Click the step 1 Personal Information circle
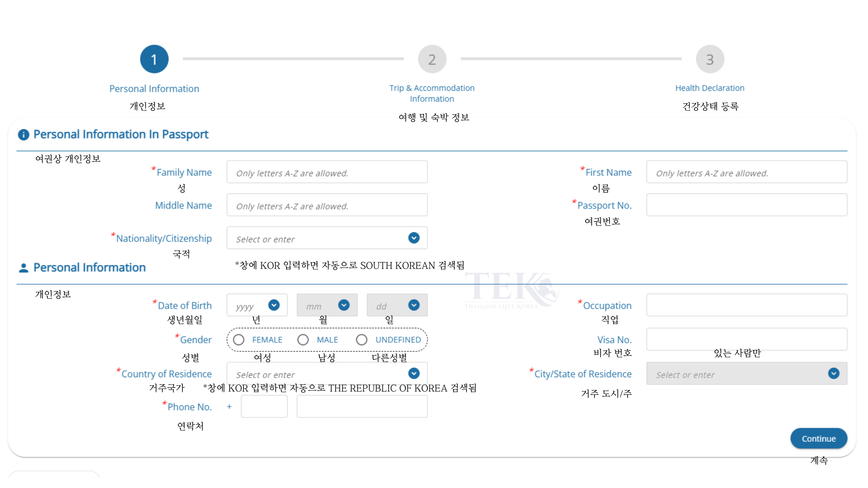Screen dimensions: 868x488 pyautogui.click(x=154, y=59)
